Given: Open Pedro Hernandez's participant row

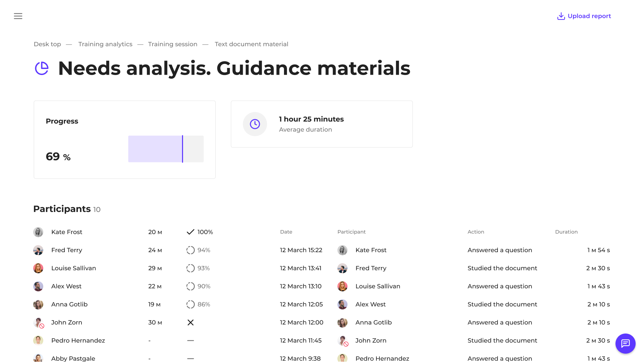Looking at the screenshot, I should (x=78, y=341).
